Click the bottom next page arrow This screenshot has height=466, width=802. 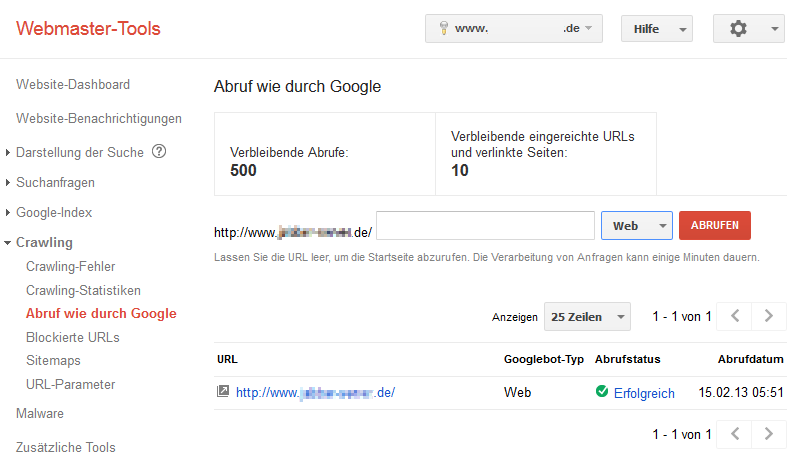(768, 434)
